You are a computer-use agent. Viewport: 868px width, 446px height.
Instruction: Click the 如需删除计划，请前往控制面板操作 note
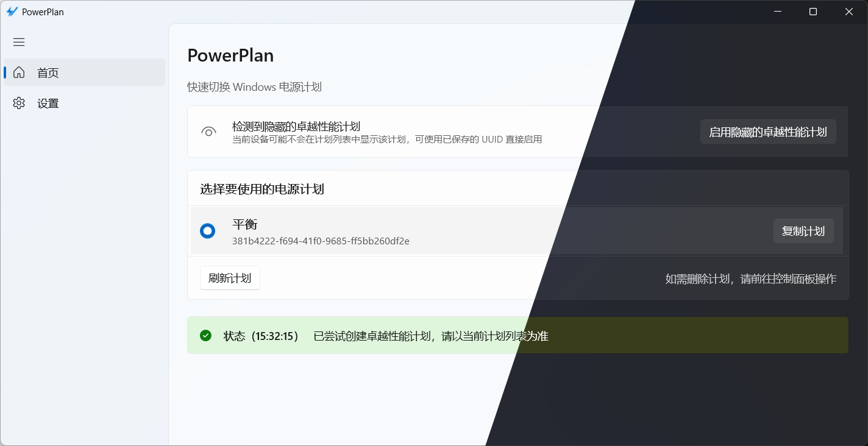pyautogui.click(x=751, y=278)
